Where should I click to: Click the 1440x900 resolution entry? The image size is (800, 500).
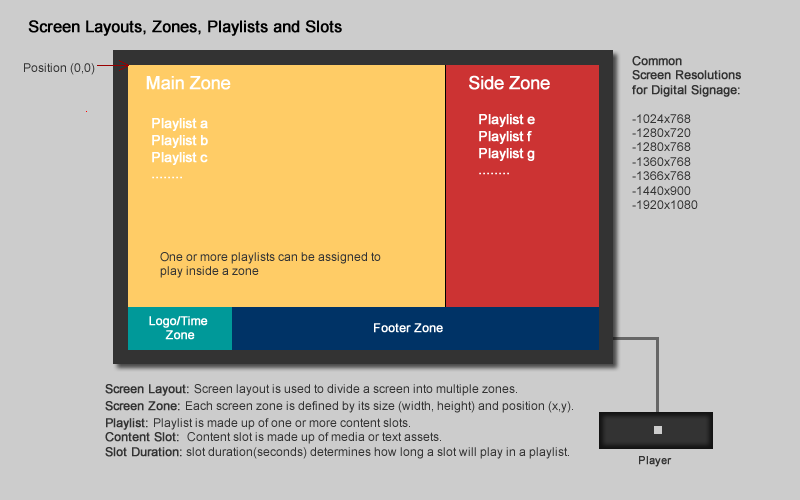[x=661, y=191]
